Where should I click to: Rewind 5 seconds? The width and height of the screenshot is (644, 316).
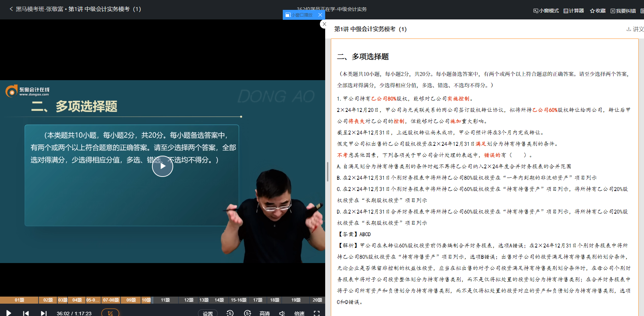[x=230, y=313]
